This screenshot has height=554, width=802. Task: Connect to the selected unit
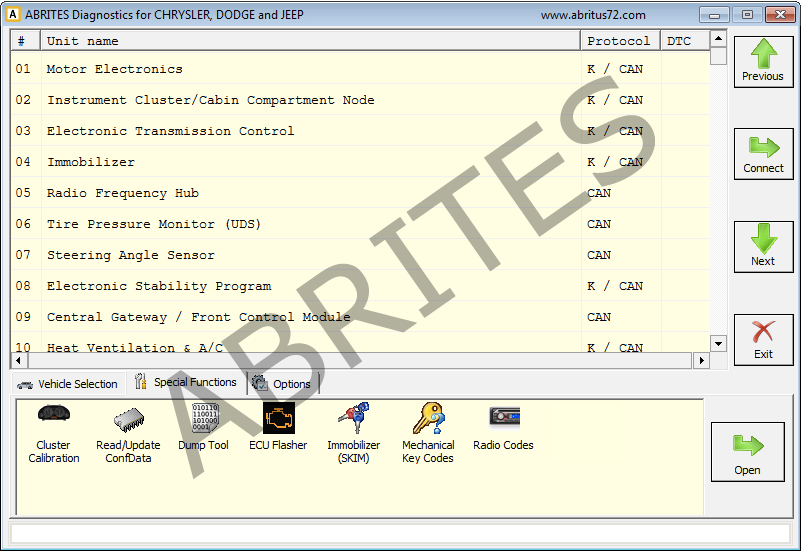(764, 154)
